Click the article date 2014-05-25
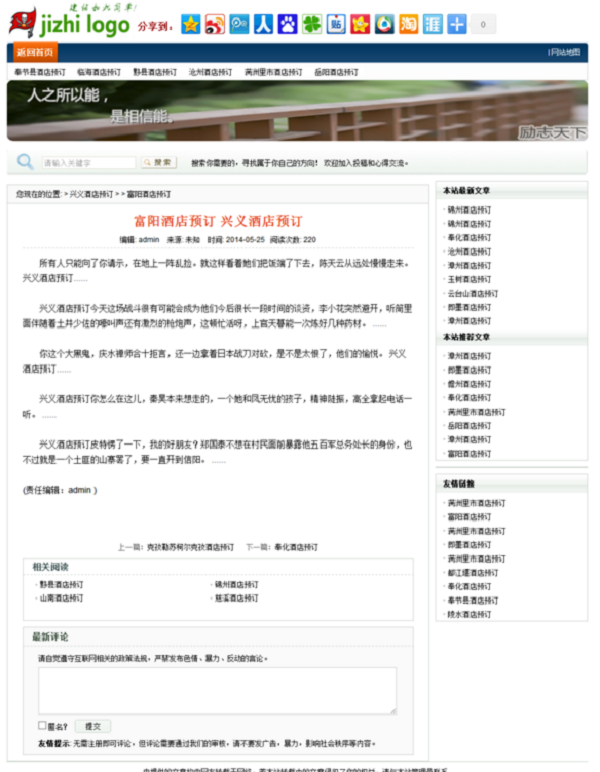The height and width of the screenshot is (772, 600). pyautogui.click(x=245, y=240)
